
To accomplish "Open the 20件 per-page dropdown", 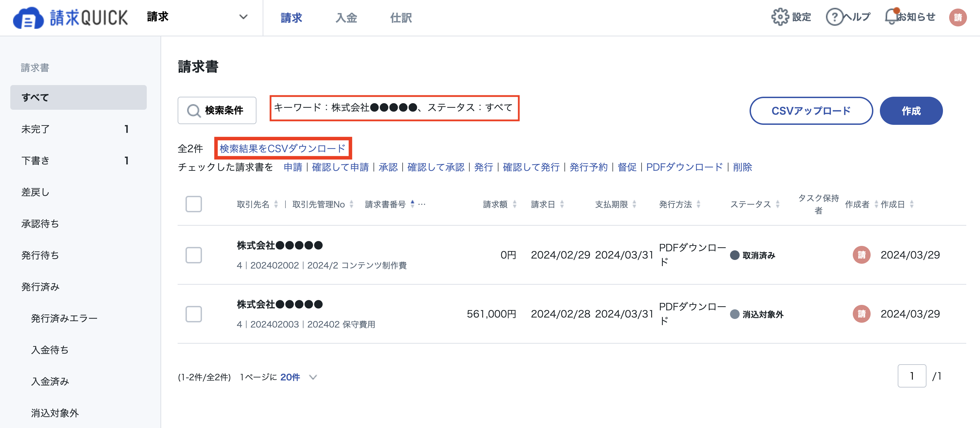I will click(299, 377).
